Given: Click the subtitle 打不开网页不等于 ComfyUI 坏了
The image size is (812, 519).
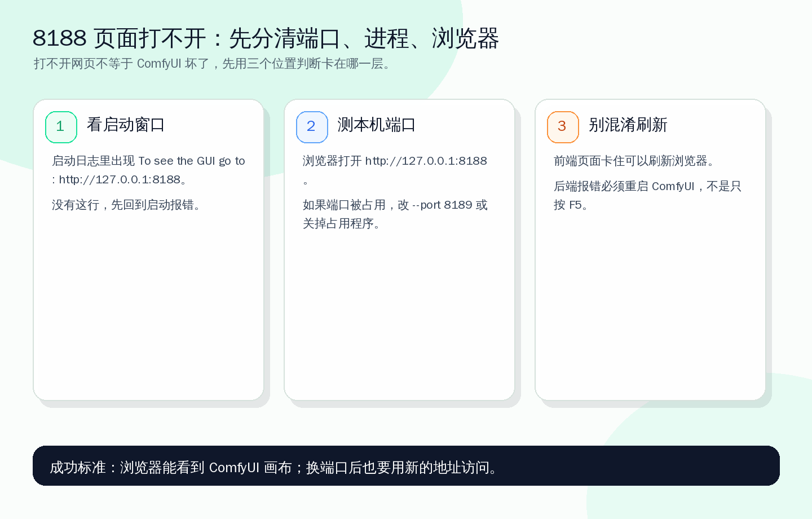Looking at the screenshot, I should pos(212,64).
